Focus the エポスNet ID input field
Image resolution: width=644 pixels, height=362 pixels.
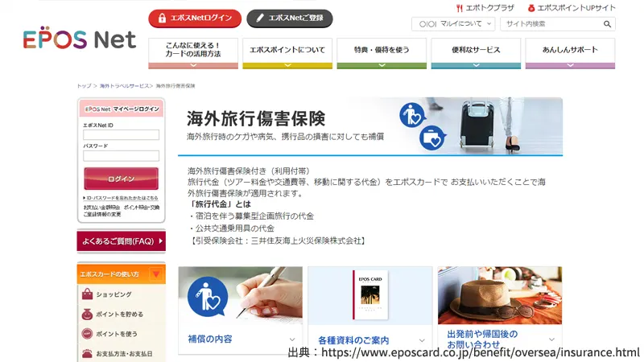[x=122, y=134]
